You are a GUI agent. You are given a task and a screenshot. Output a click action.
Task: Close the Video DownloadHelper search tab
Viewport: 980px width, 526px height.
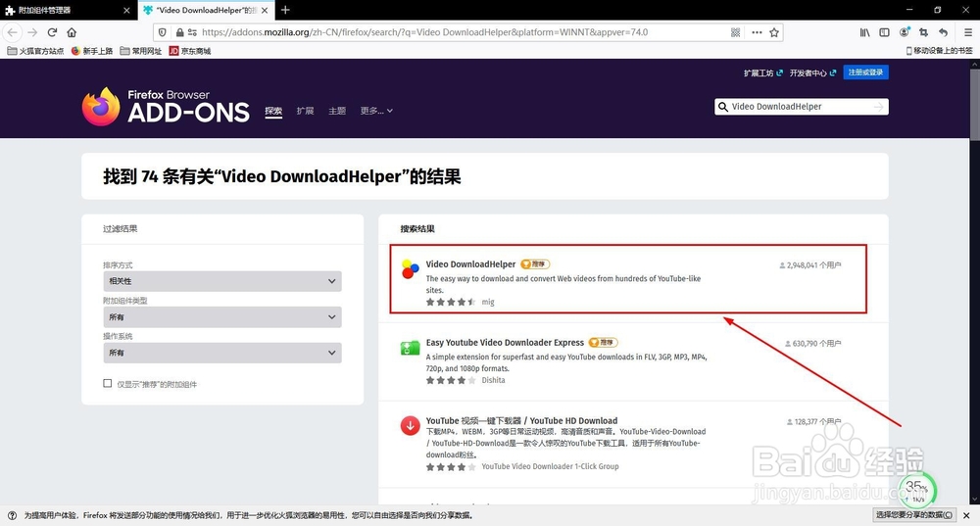tap(265, 10)
